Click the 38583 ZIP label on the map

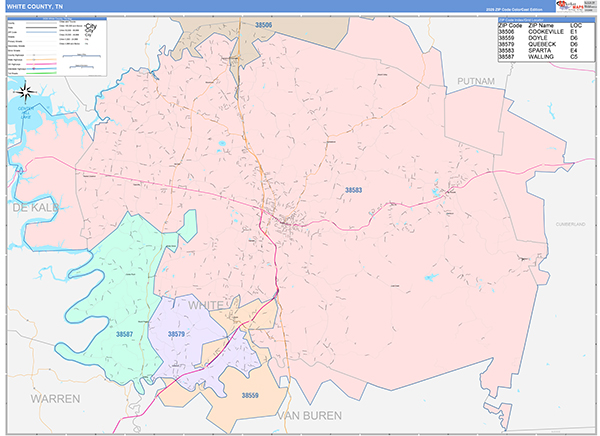point(353,190)
